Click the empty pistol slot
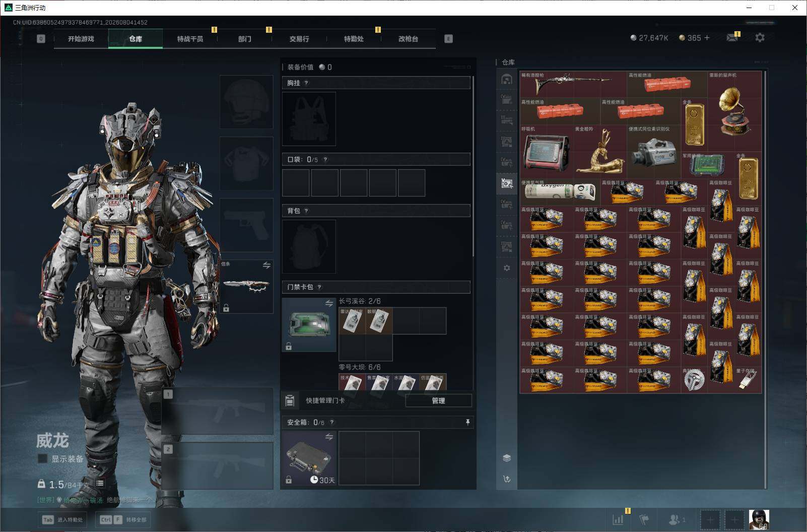 [x=246, y=225]
